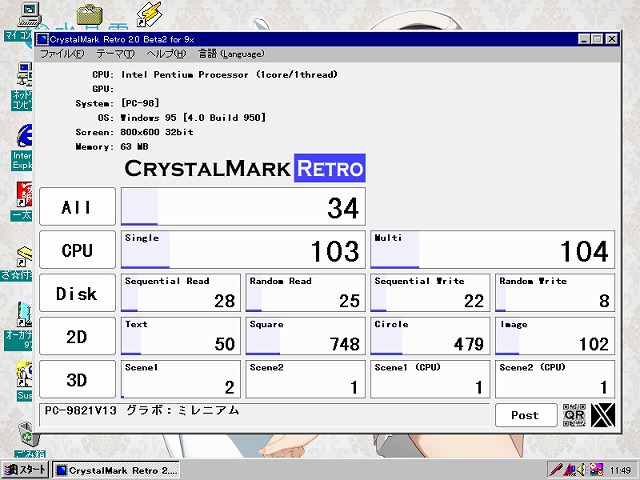This screenshot has width=640, height=480.
Task: Click the Post button
Action: pyautogui.click(x=526, y=415)
